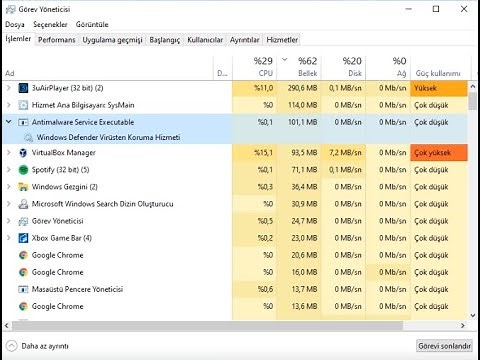Click the Masaüstü Pencere Yöneticisi icon
Screen dimensions: 480x360
point(23,289)
